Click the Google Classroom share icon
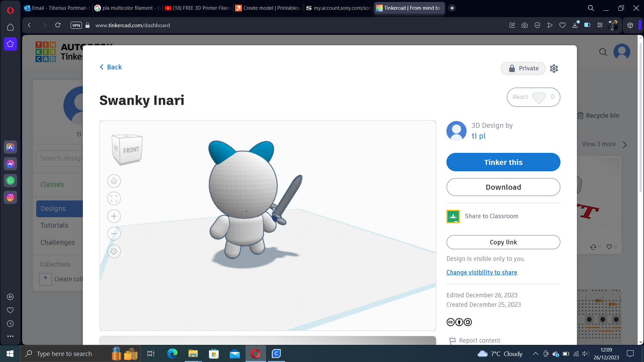Screen dimensions: 644x362 pyautogui.click(x=453, y=216)
